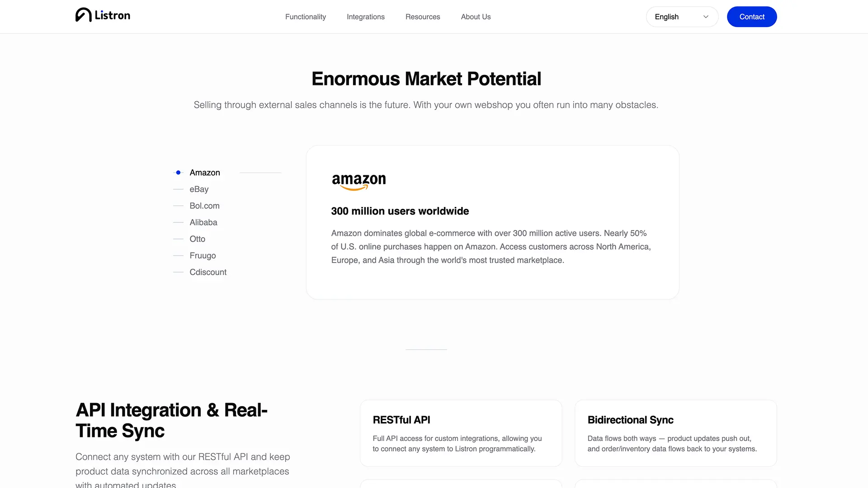Switch to the Alibaba marketplace
The image size is (868, 488).
pos(203,222)
